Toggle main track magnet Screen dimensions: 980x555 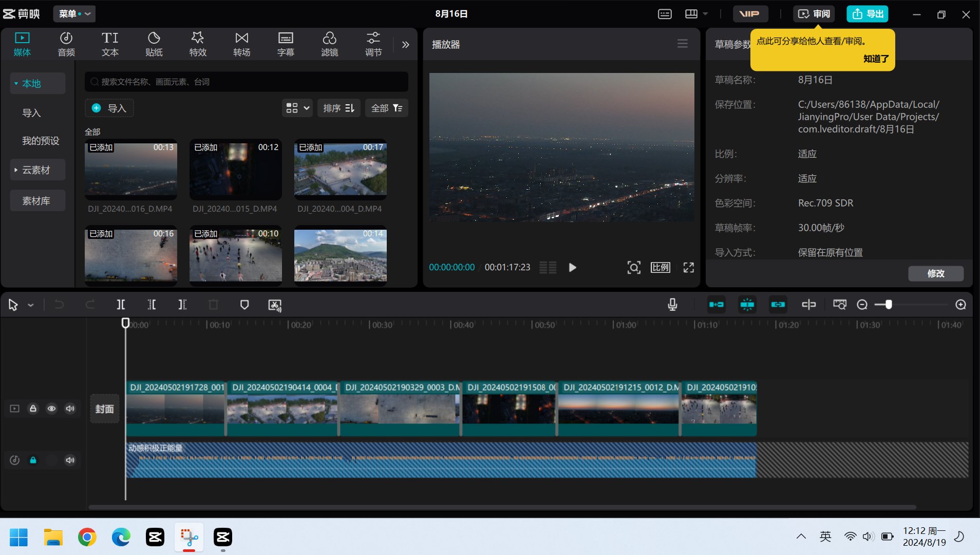tap(717, 305)
